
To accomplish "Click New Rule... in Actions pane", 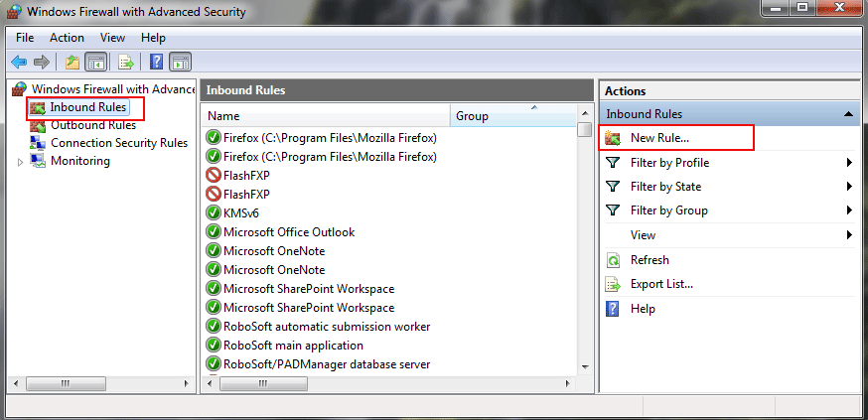I will 659,138.
